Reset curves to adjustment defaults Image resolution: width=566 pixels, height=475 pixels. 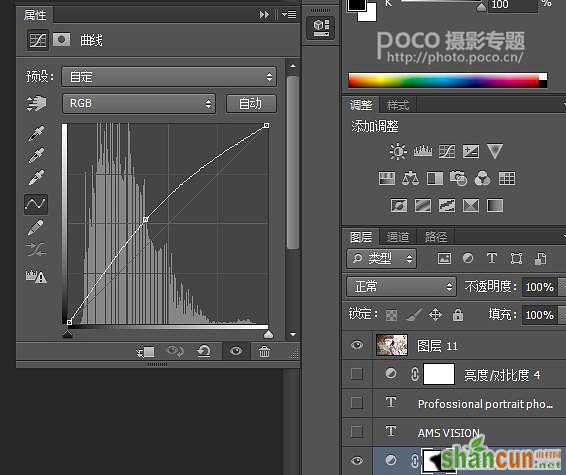pos(203,351)
